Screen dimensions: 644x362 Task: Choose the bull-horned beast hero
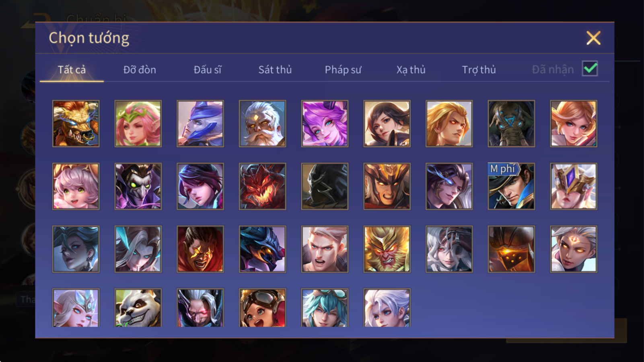pyautogui.click(x=76, y=123)
